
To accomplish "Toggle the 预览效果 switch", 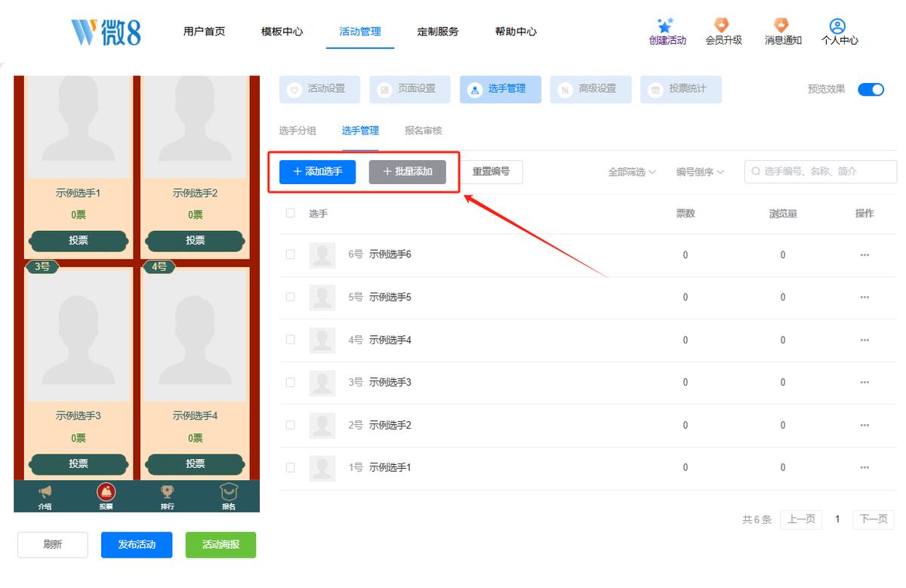I will pyautogui.click(x=871, y=89).
